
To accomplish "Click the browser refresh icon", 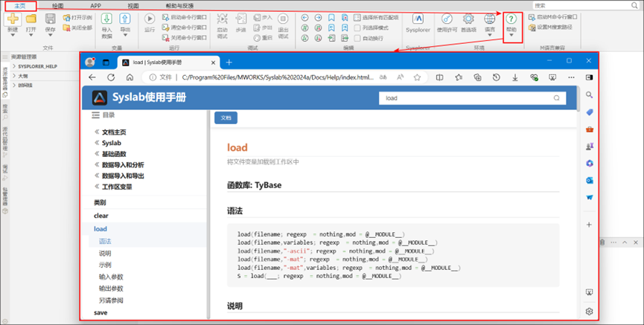I will [111, 77].
